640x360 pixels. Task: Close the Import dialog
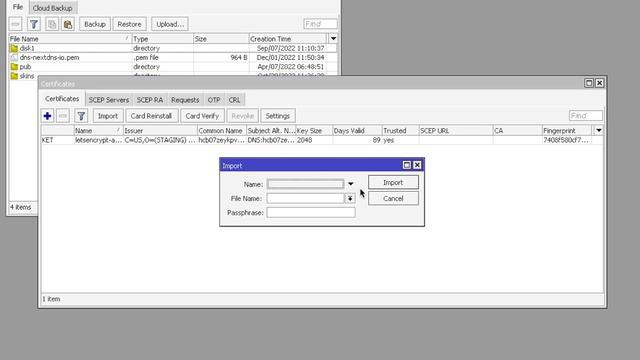417,165
